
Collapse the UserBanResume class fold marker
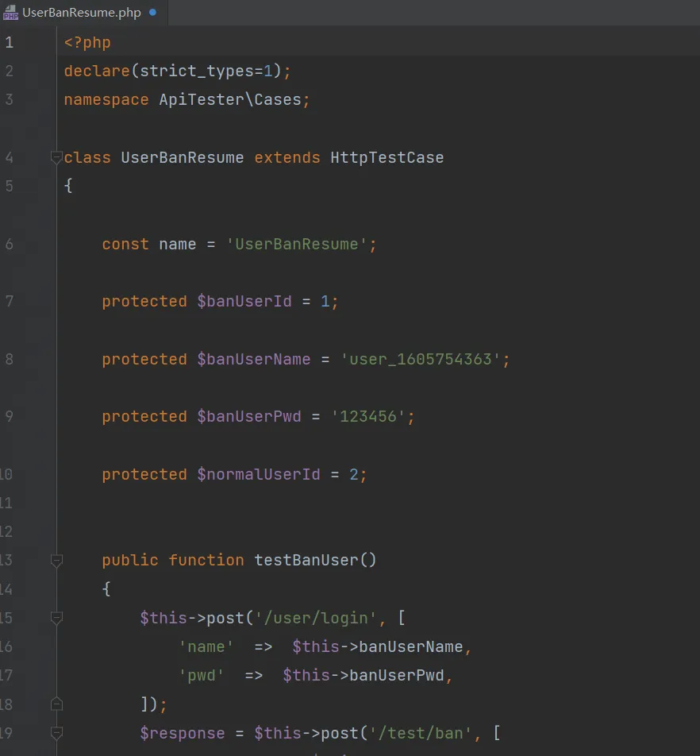(56, 157)
